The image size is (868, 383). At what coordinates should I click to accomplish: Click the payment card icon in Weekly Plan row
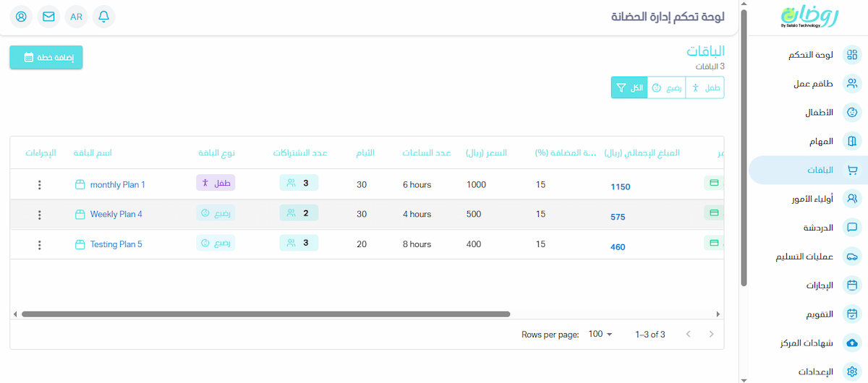(713, 213)
